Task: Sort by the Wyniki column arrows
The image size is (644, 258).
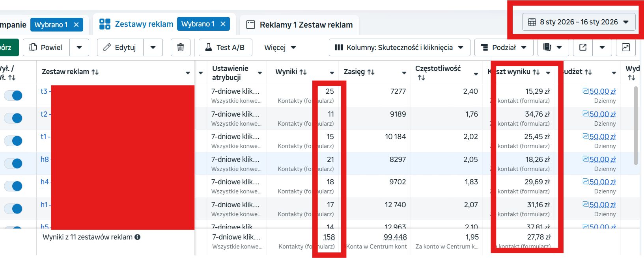Action: tap(303, 72)
